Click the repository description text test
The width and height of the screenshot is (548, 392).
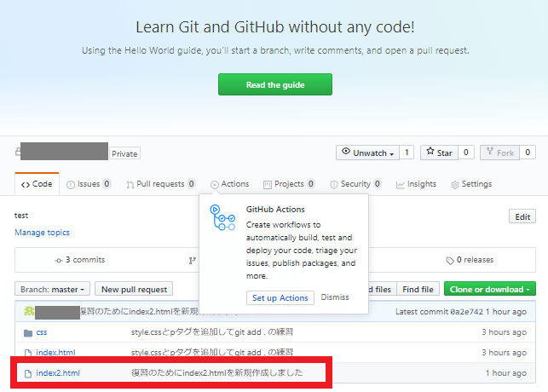coord(21,216)
